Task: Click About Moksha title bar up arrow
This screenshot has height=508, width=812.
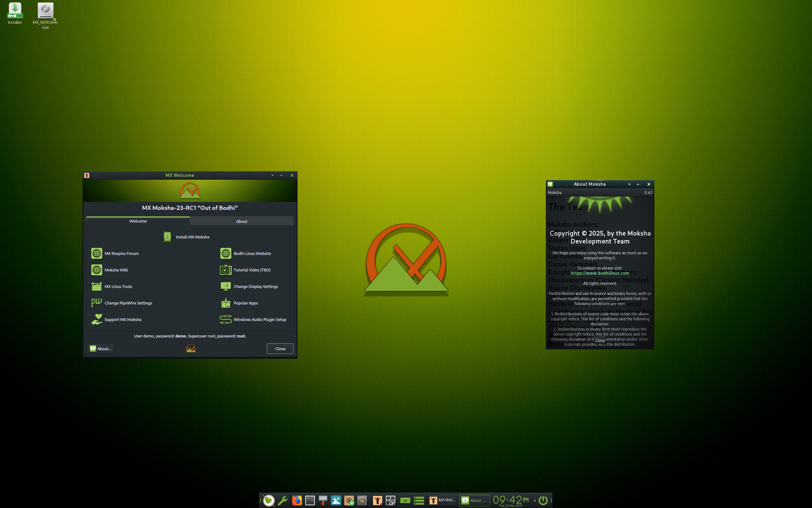Action: point(638,184)
